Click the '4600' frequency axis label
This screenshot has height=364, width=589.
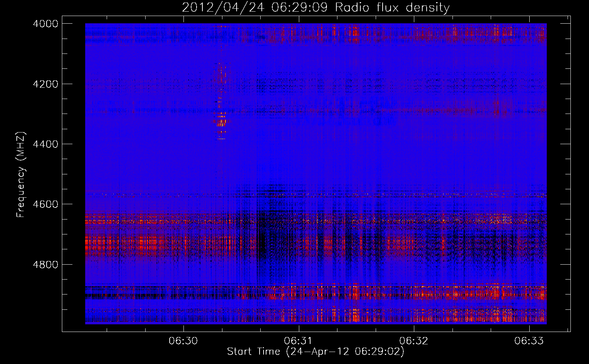tap(46, 204)
